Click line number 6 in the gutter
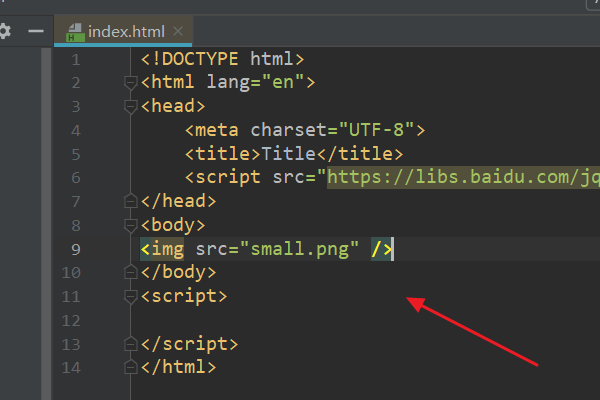The width and height of the screenshot is (600, 400). (76, 178)
